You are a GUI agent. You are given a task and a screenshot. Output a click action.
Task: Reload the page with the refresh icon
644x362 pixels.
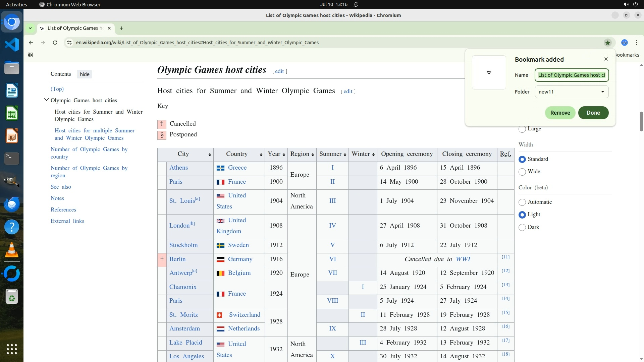[x=55, y=43]
